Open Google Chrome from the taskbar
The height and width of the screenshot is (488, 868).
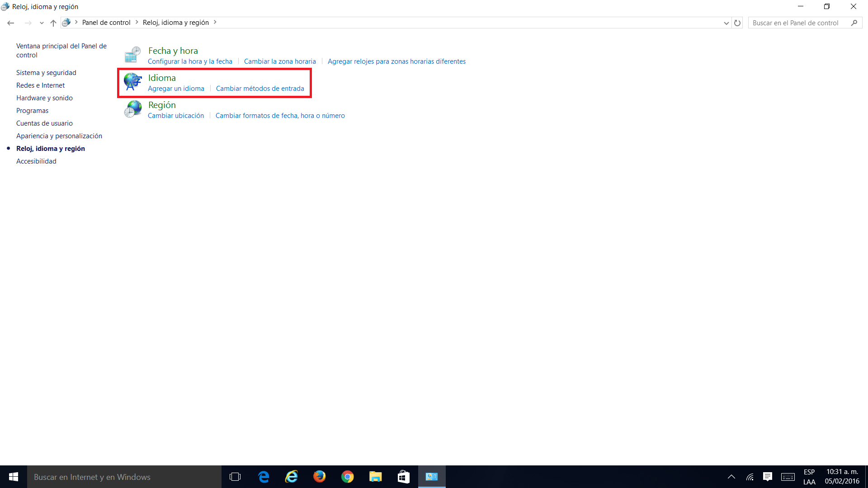point(347,477)
